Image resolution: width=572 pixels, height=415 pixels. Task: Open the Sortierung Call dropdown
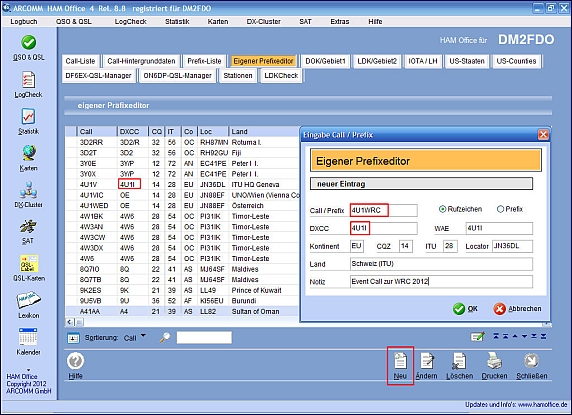pyautogui.click(x=143, y=336)
